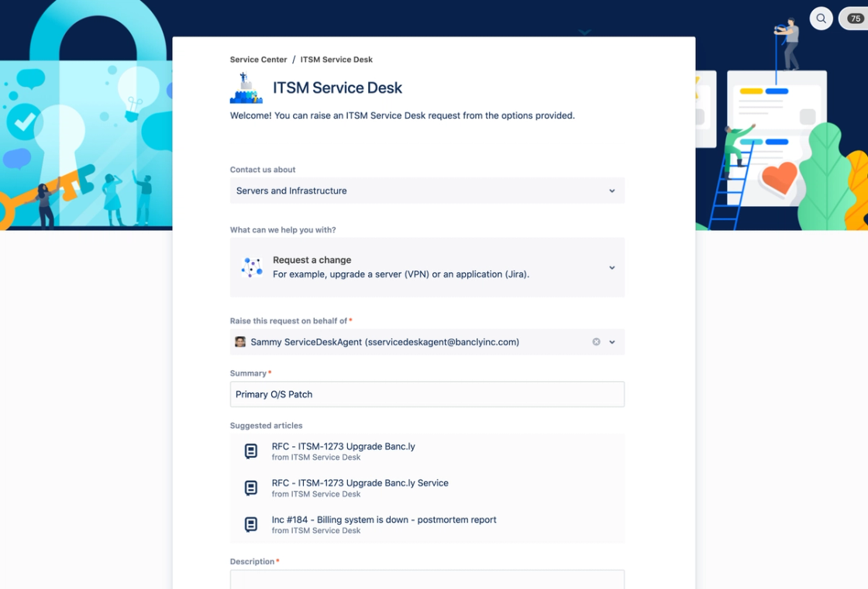Viewport: 868px width, 589px height.
Task: Expand chevron beside Request a change
Action: click(611, 267)
